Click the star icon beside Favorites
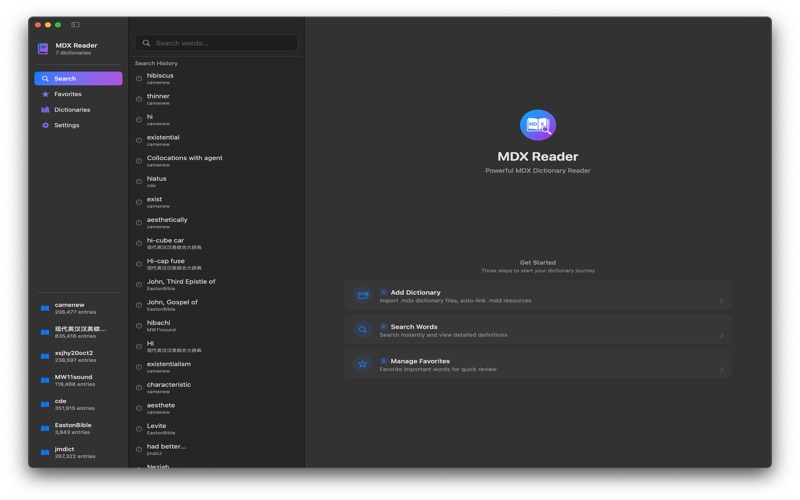Screen dimensions: 800x500 click(45, 94)
